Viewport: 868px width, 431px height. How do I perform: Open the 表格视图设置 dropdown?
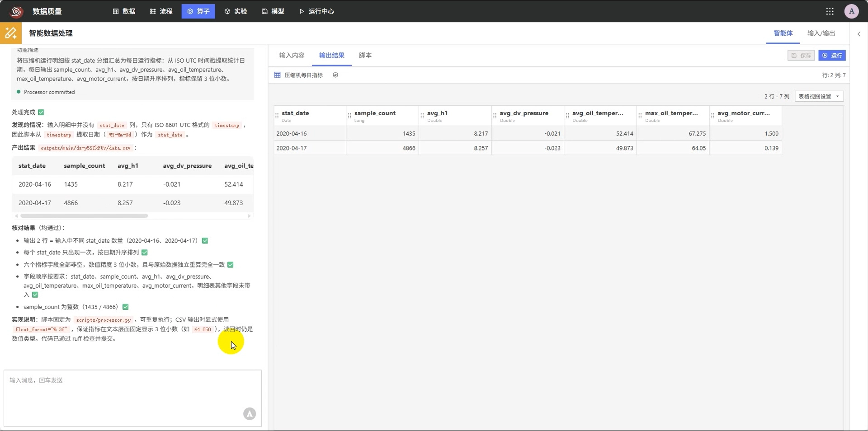819,96
